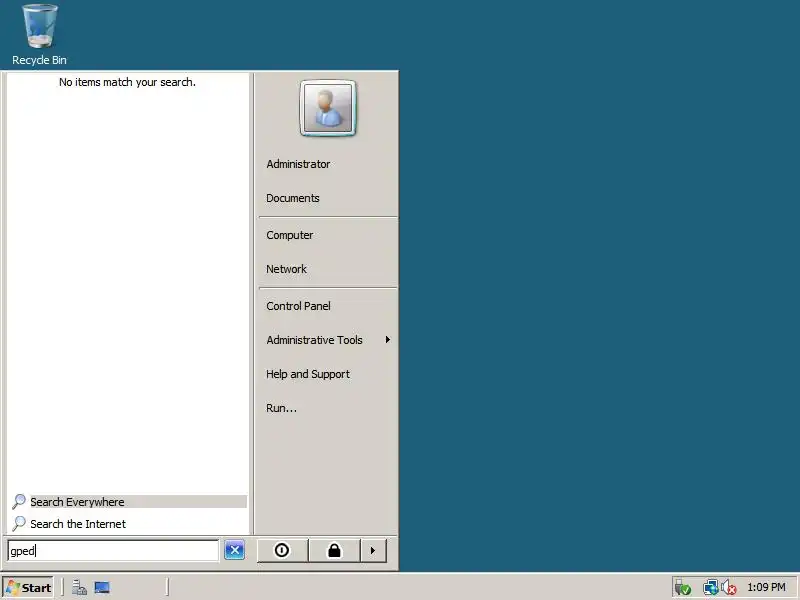Click the muted volume tray icon
Image resolution: width=800 pixels, height=600 pixels.
point(729,588)
